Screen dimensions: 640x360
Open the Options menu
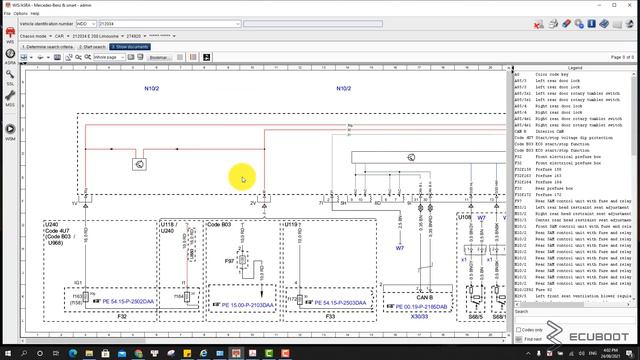pyautogui.click(x=20, y=13)
